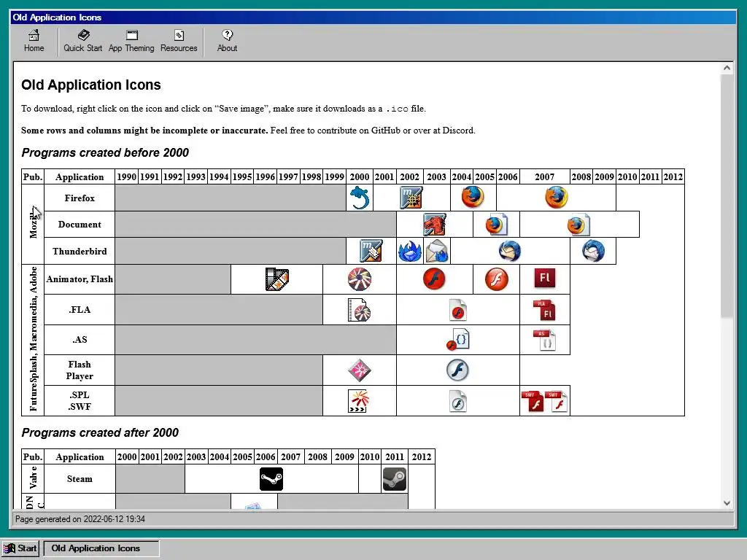Click the About toolbar button
The width and height of the screenshot is (747, 560).
pyautogui.click(x=228, y=41)
